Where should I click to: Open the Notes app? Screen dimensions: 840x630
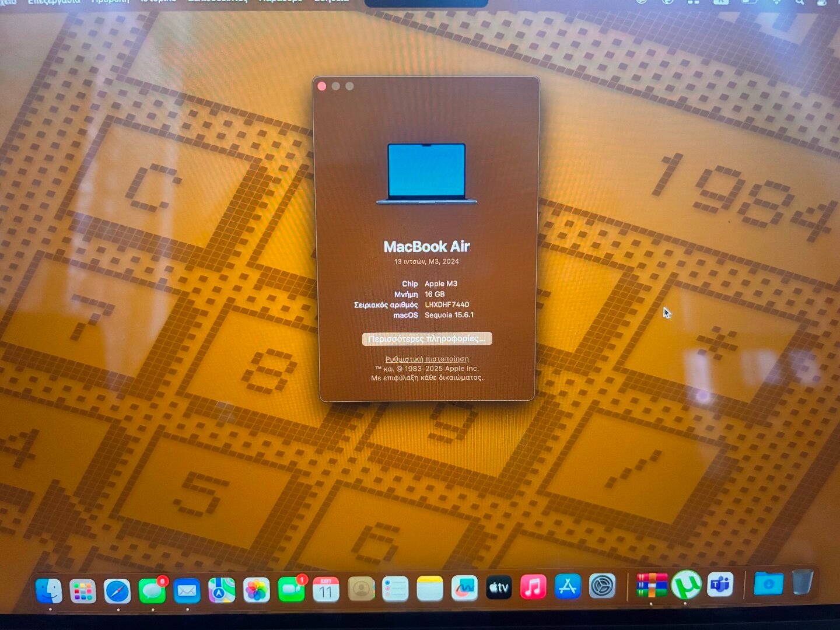(x=430, y=589)
